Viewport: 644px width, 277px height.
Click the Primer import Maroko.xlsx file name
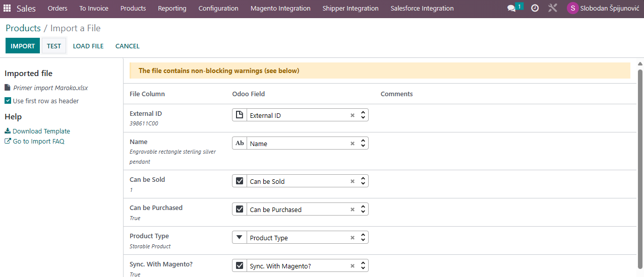click(50, 88)
